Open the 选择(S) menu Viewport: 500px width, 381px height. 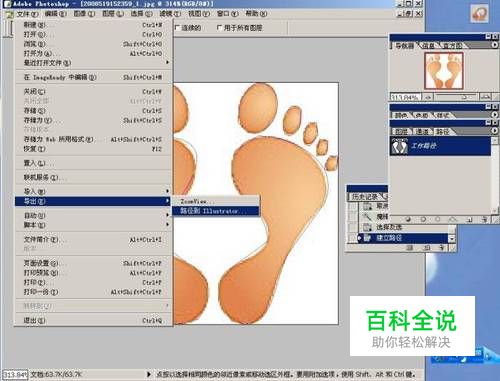coord(141,14)
